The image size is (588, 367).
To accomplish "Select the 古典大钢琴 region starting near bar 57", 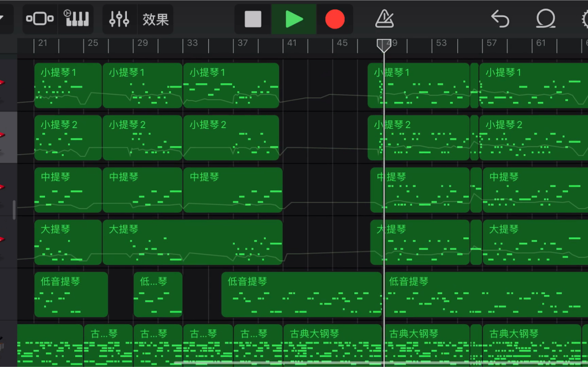I will pyautogui.click(x=532, y=345).
